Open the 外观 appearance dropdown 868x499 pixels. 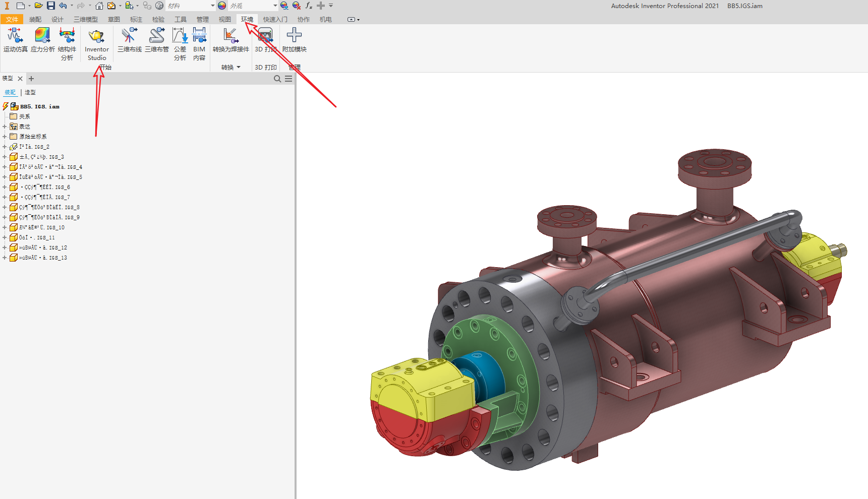[275, 6]
